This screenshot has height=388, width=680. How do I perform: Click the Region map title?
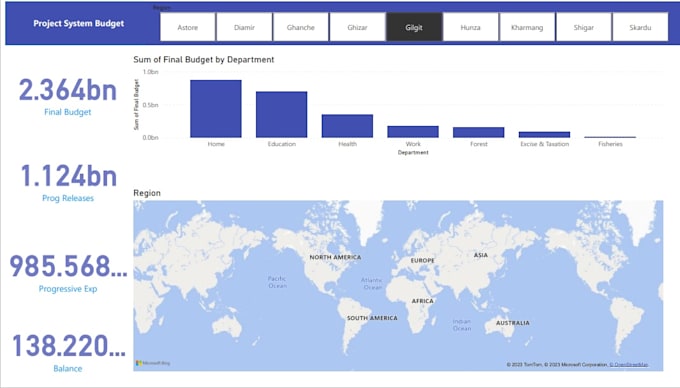[147, 193]
